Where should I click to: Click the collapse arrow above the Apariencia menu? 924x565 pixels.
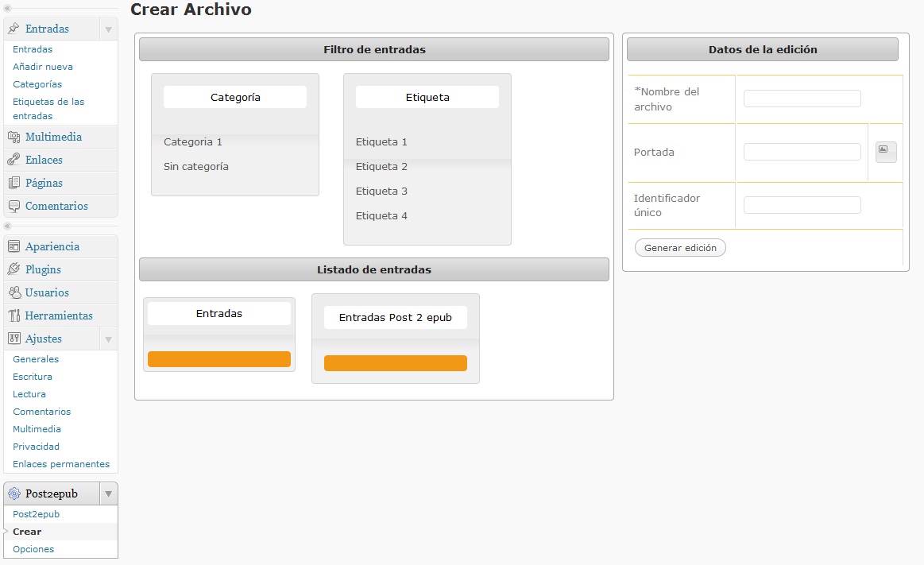pos(7,226)
